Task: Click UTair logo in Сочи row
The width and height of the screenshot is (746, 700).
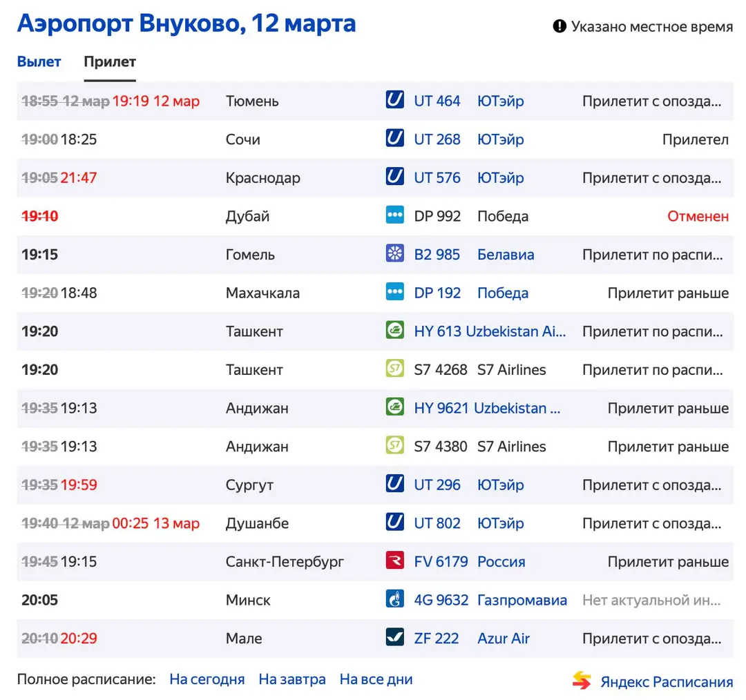Action: click(394, 138)
